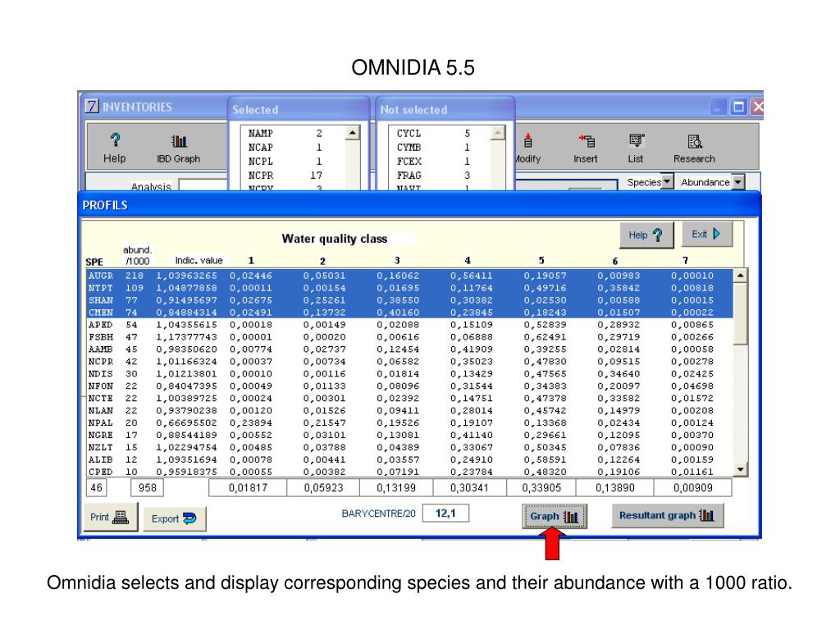This screenshot has width=840, height=630.
Task: Export the profile data
Action: click(x=174, y=518)
